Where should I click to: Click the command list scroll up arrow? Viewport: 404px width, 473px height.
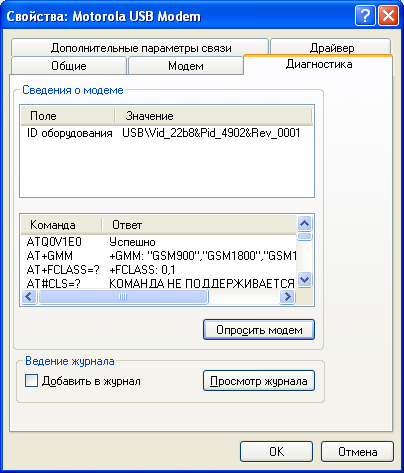[x=304, y=223]
